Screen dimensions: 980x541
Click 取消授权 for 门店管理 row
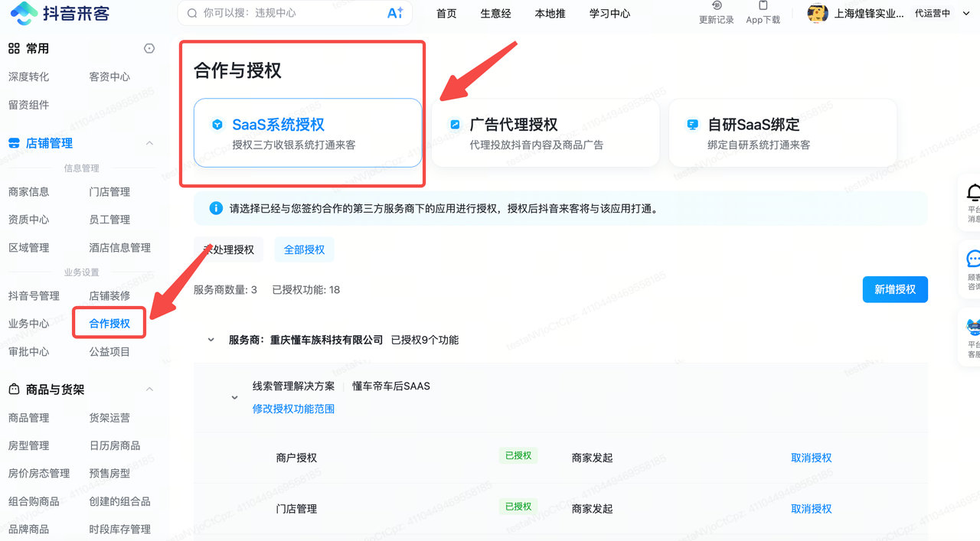point(811,508)
